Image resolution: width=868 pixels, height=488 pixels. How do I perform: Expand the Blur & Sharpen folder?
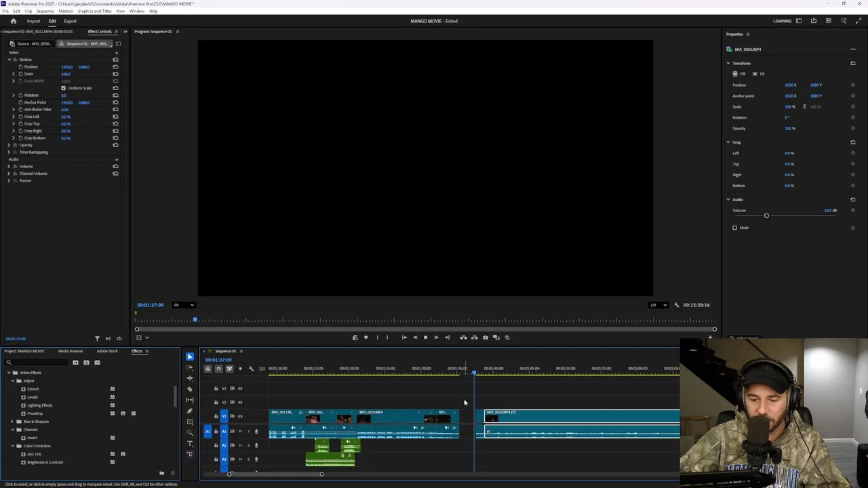13,422
